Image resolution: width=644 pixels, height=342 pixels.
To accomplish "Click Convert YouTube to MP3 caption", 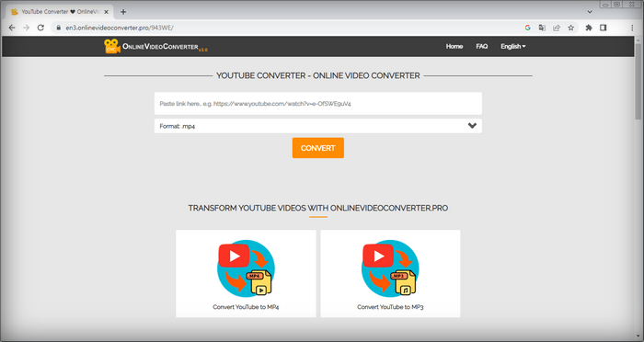I will pyautogui.click(x=390, y=307).
